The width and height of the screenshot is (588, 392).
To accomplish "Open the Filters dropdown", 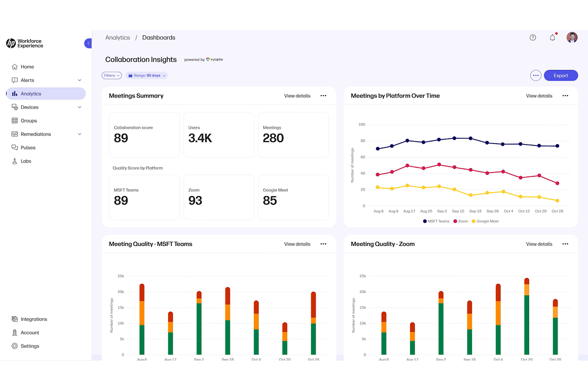I will tap(112, 75).
